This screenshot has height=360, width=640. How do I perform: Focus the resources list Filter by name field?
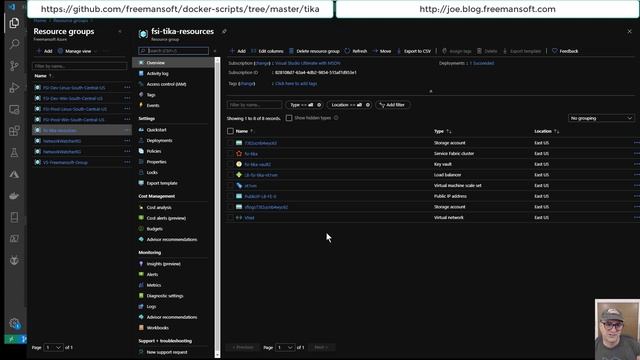(x=254, y=105)
